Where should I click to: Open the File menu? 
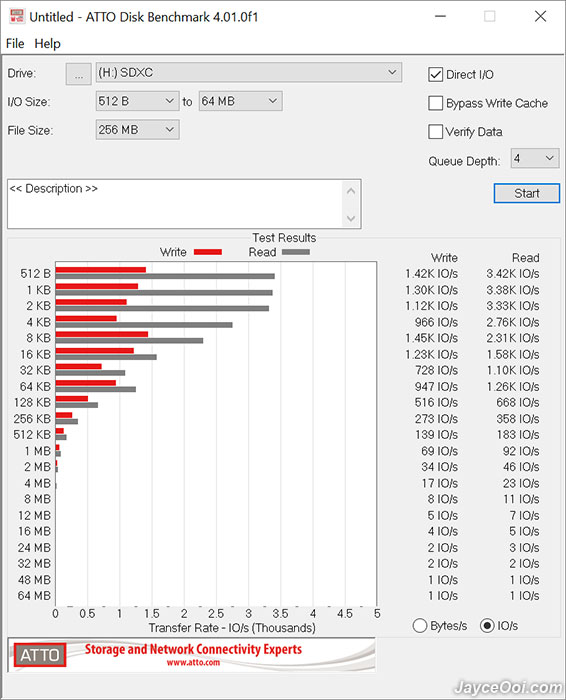point(15,44)
